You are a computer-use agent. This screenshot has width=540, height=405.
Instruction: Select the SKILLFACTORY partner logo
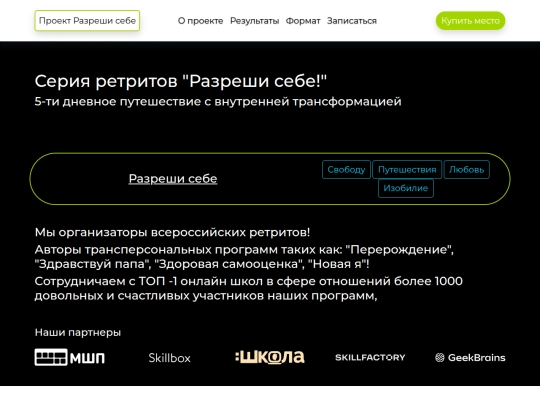(x=370, y=357)
